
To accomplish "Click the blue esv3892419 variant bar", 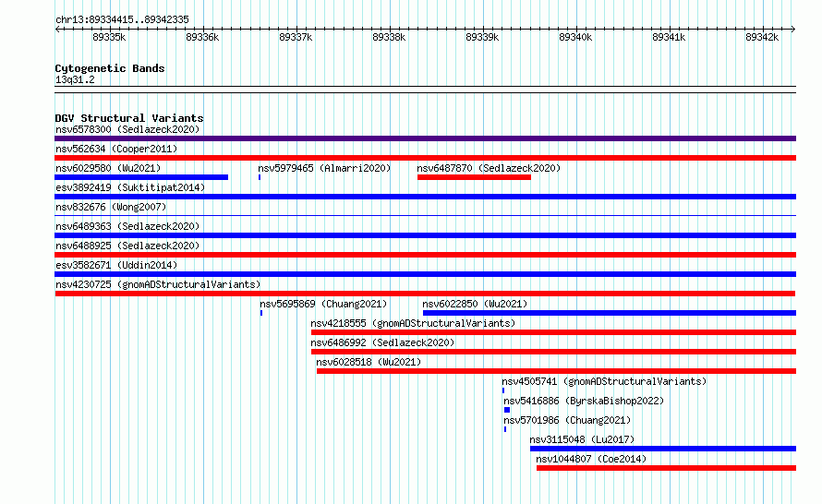I will tap(425, 197).
